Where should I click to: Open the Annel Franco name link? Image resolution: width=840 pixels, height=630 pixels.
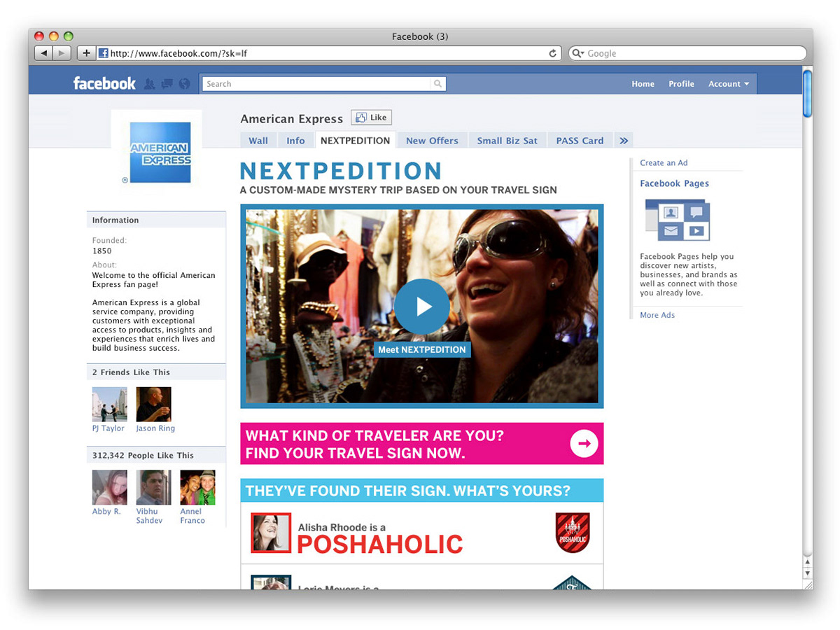pos(192,516)
